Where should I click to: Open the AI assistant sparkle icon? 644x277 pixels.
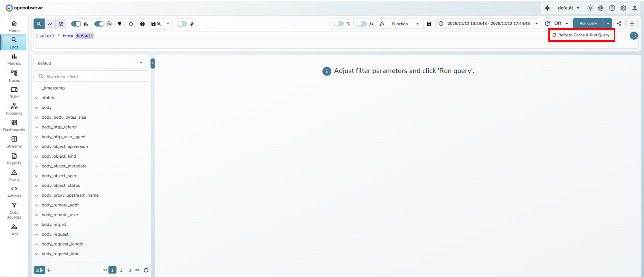[x=547, y=8]
